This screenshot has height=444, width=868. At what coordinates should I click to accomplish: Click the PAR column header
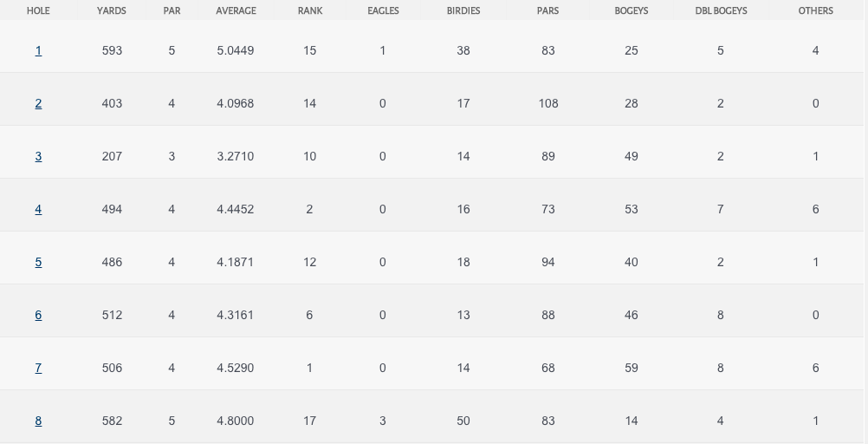point(172,11)
